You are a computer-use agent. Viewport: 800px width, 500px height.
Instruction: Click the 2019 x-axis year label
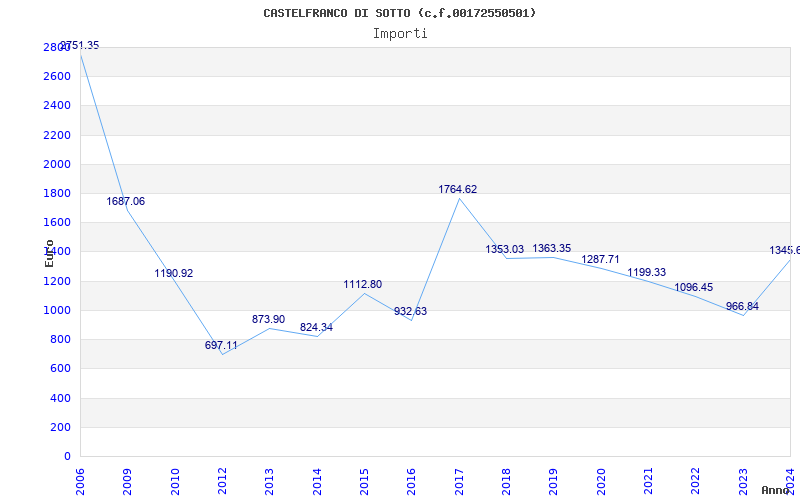click(x=554, y=482)
